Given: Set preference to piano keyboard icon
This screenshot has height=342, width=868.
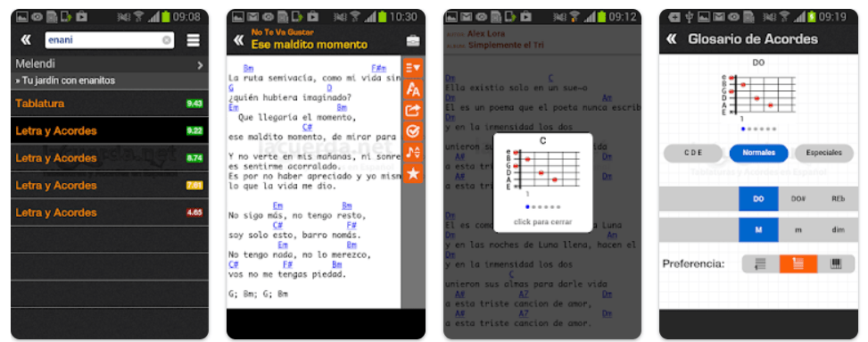Looking at the screenshot, I should (836, 263).
